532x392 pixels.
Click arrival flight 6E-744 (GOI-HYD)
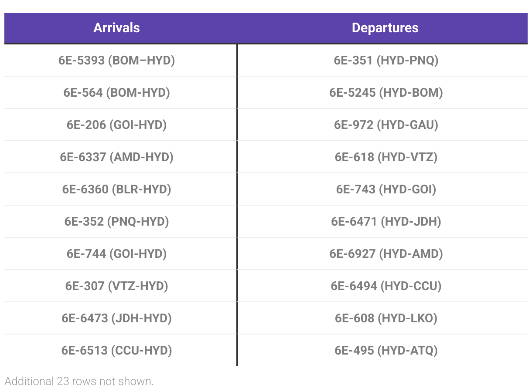(116, 253)
